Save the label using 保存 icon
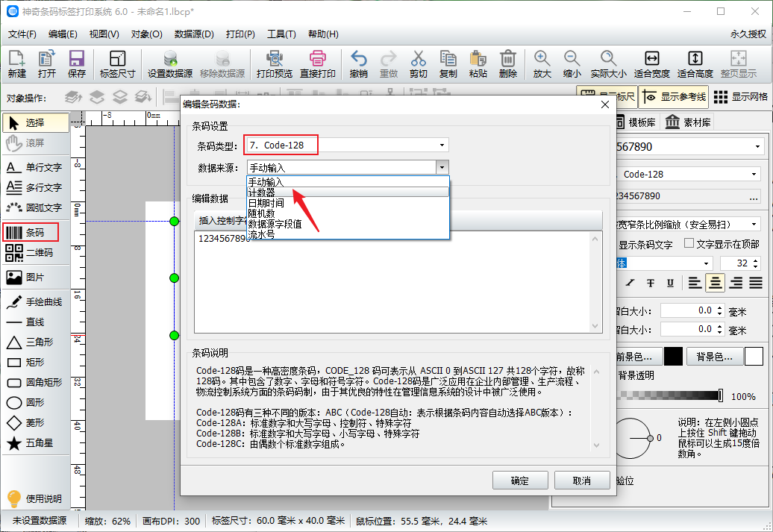The height and width of the screenshot is (532, 773). click(x=76, y=64)
